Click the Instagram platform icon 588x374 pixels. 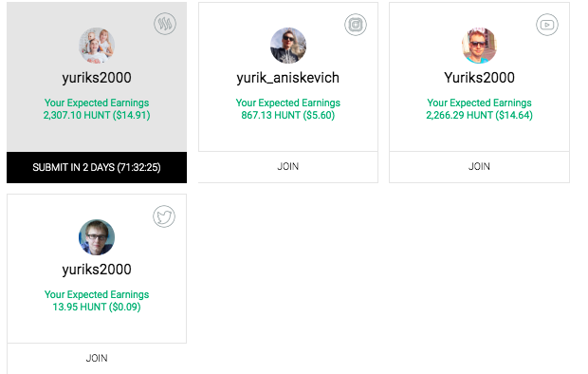[x=356, y=25]
